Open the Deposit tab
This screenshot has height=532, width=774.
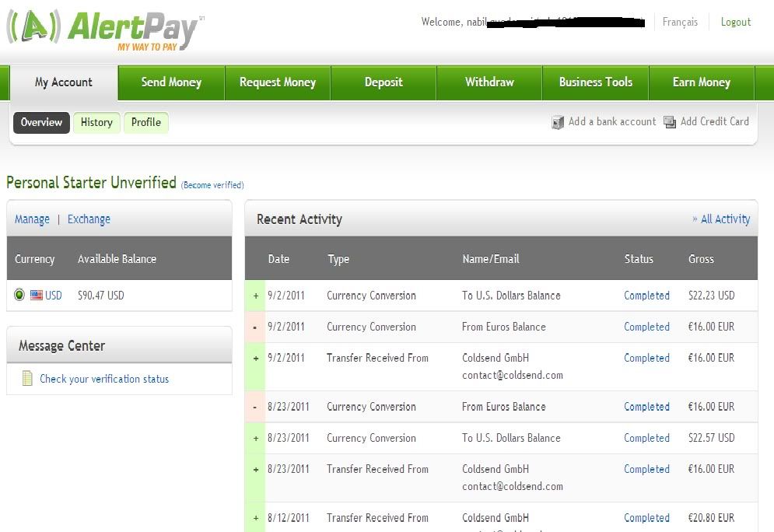point(383,82)
